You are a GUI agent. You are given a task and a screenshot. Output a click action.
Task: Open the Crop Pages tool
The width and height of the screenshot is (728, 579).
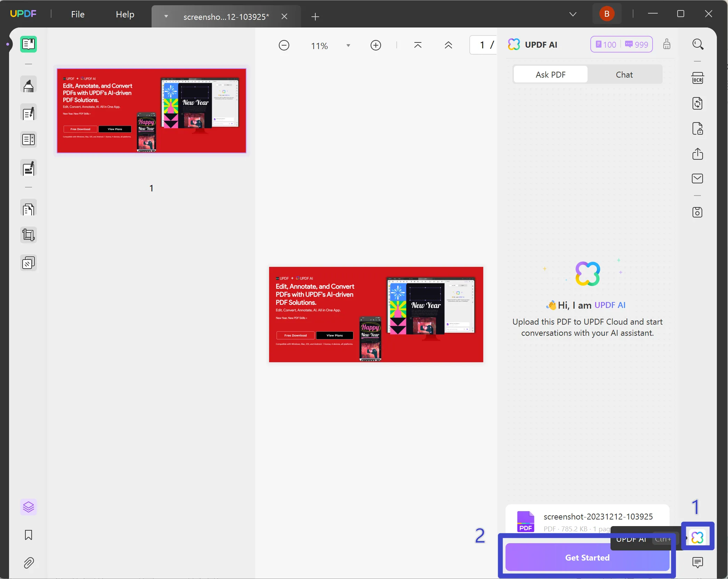29,235
